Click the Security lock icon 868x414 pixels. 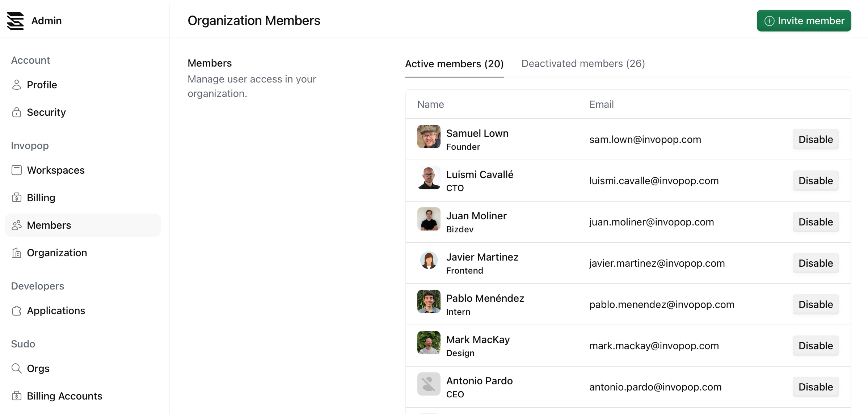(x=17, y=112)
